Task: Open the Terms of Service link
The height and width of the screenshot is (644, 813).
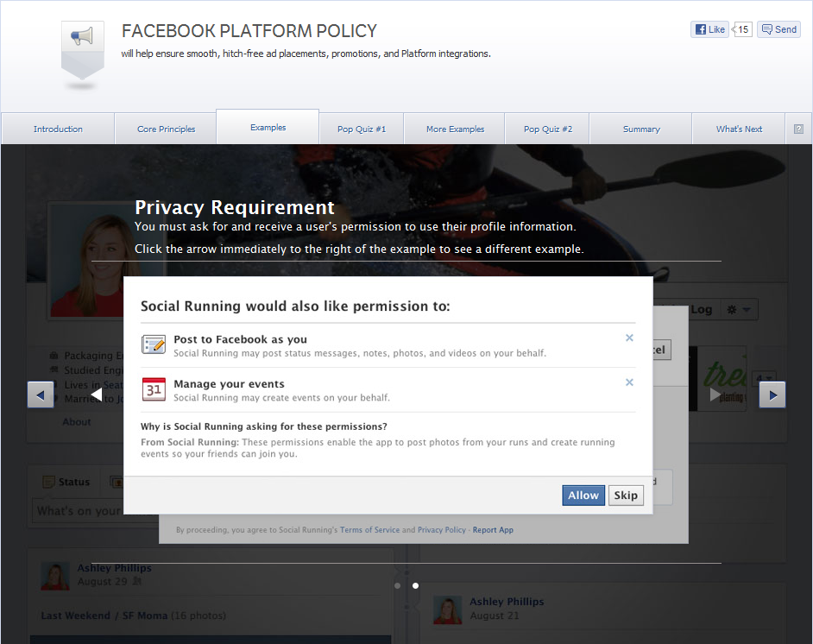Action: [369, 530]
